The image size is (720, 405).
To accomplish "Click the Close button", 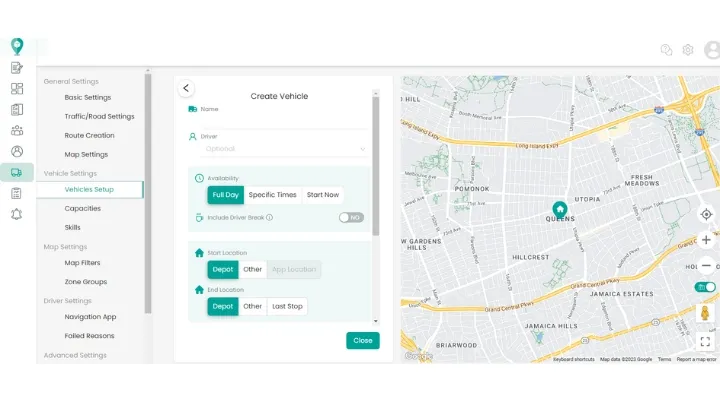I will (363, 341).
